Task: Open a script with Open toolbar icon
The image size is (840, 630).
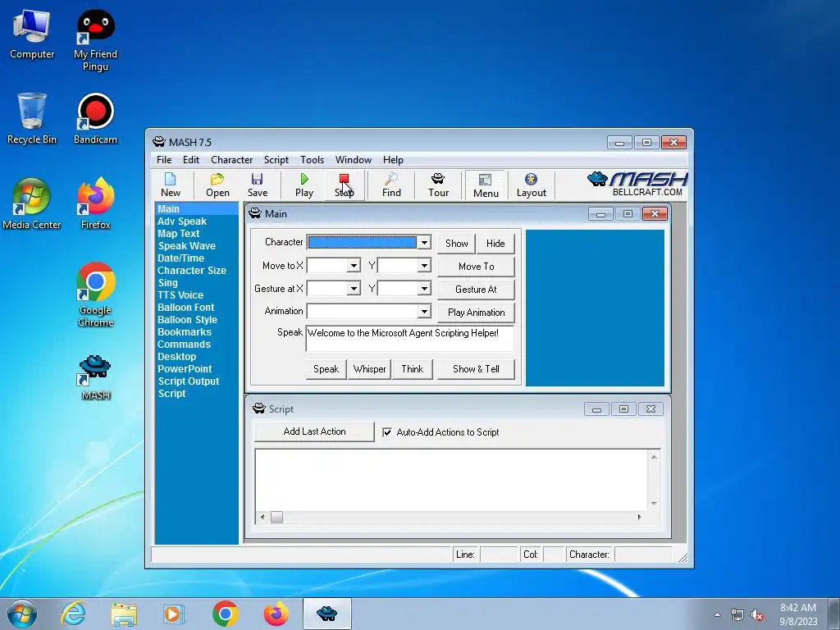Action: 217,185
